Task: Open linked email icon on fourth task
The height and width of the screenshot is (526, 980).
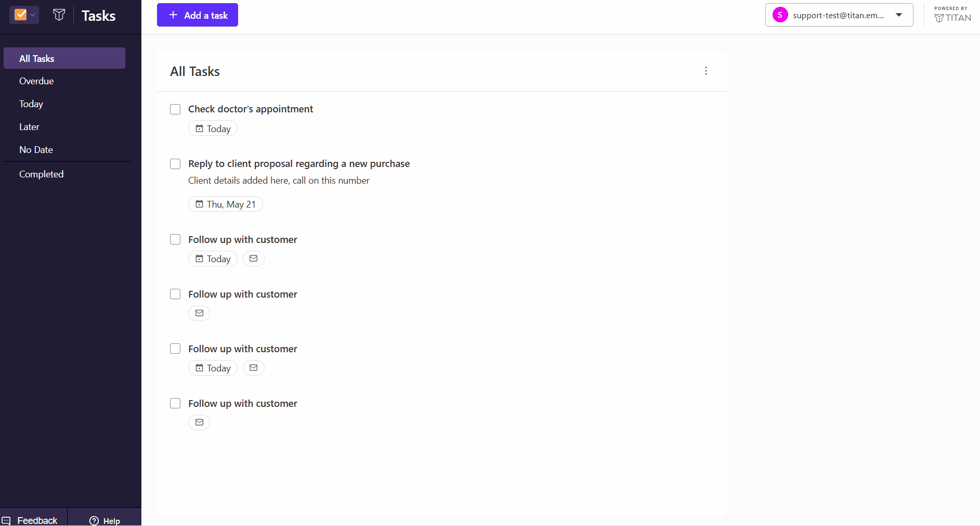Action: [x=199, y=313]
